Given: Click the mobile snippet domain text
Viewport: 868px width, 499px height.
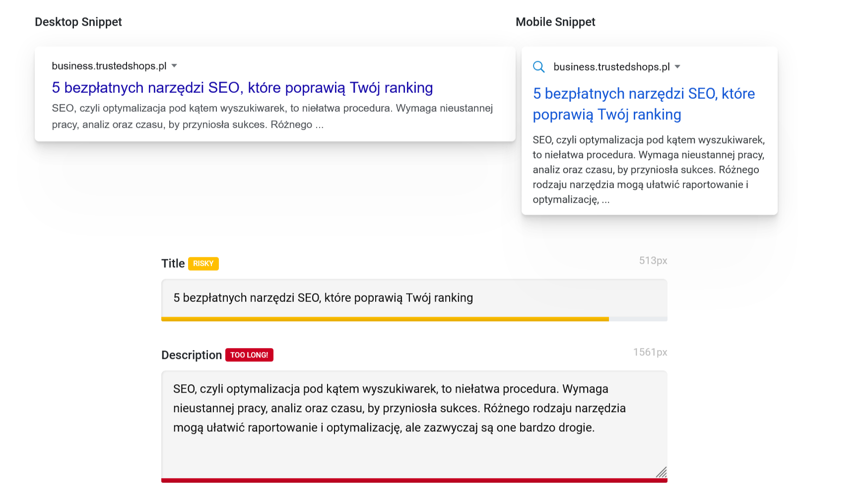Looking at the screenshot, I should coord(611,67).
